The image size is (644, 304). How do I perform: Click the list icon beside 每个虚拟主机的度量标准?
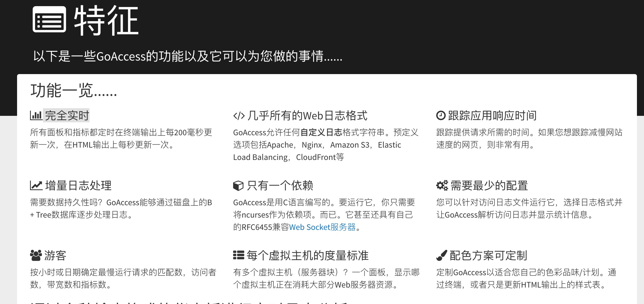(239, 255)
